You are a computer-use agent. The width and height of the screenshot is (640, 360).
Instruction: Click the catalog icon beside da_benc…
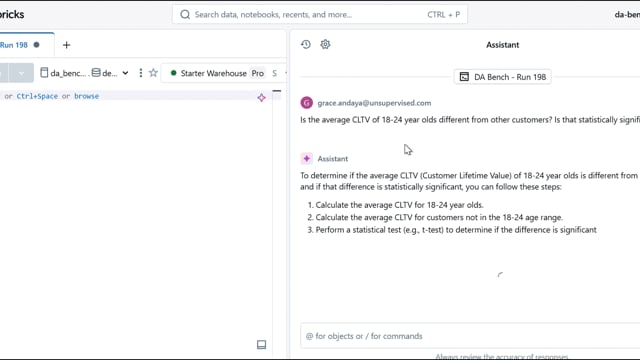(44, 73)
